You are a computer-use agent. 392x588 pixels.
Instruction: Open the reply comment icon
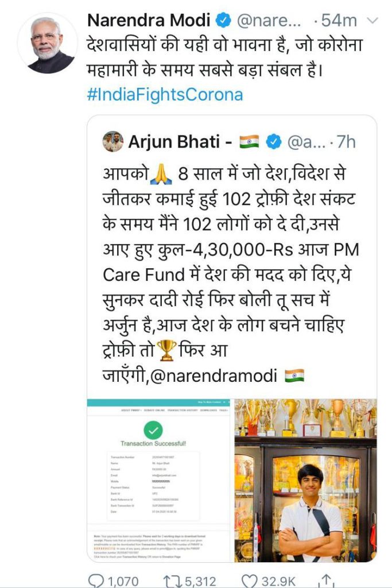[x=96, y=581]
